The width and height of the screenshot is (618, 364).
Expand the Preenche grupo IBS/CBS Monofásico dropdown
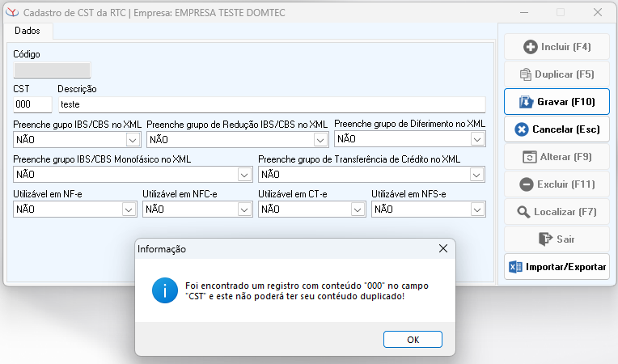[x=244, y=175]
